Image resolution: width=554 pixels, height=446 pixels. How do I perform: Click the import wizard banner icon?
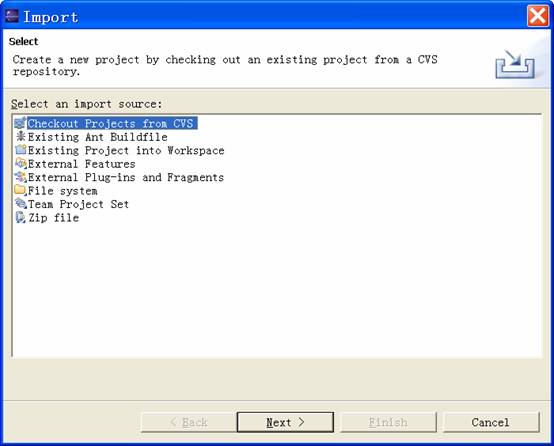pos(515,65)
